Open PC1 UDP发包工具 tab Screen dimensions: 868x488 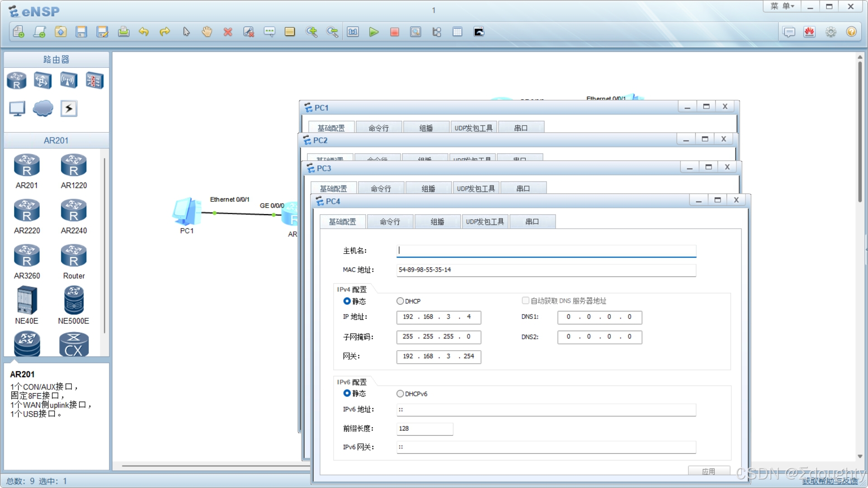tap(474, 127)
